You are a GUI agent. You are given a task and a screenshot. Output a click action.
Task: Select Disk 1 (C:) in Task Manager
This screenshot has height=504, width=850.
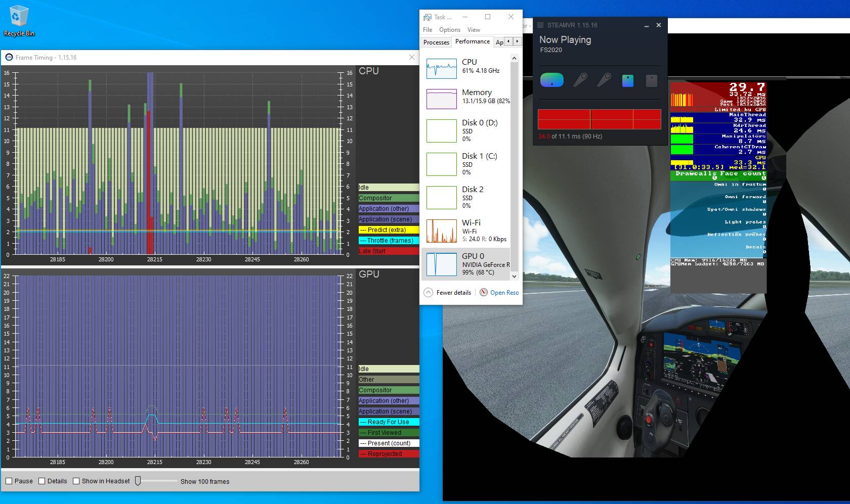465,164
